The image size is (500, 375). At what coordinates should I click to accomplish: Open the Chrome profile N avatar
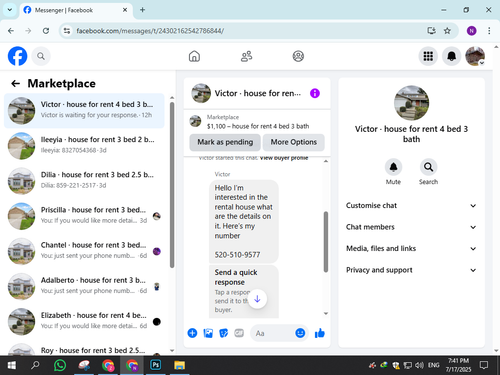(471, 31)
